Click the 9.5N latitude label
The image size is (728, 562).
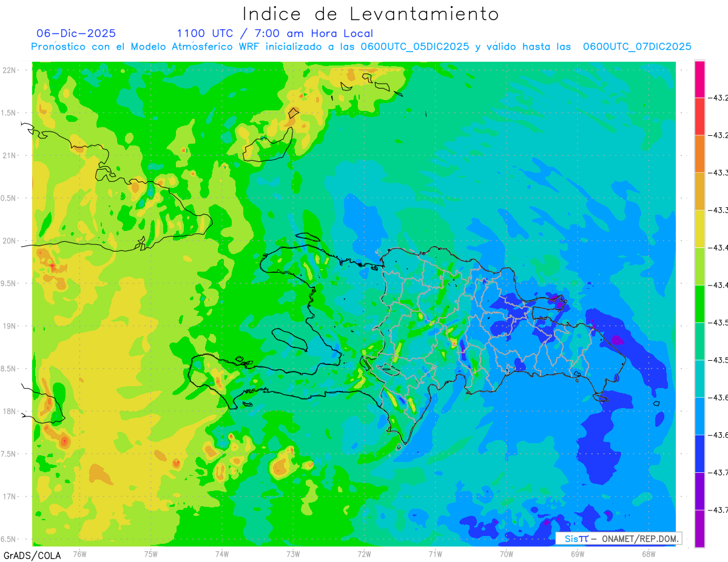pyautogui.click(x=9, y=283)
